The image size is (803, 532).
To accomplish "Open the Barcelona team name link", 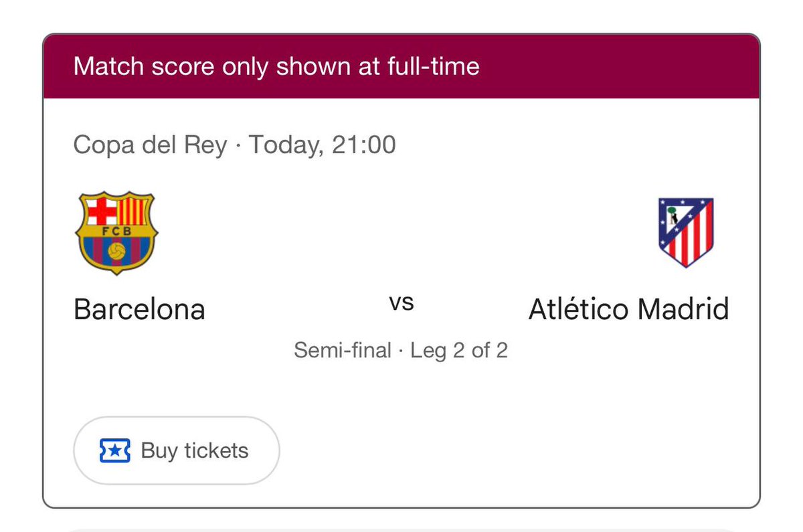I will coord(139,310).
